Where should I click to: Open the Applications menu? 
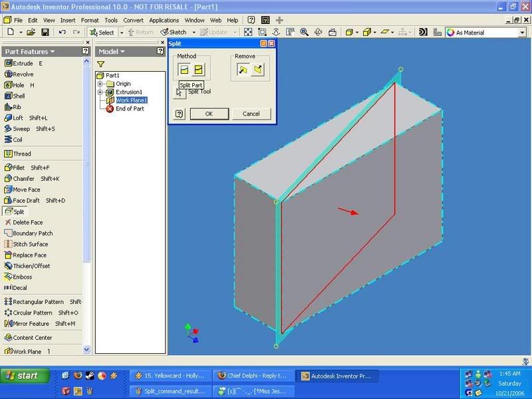click(164, 21)
